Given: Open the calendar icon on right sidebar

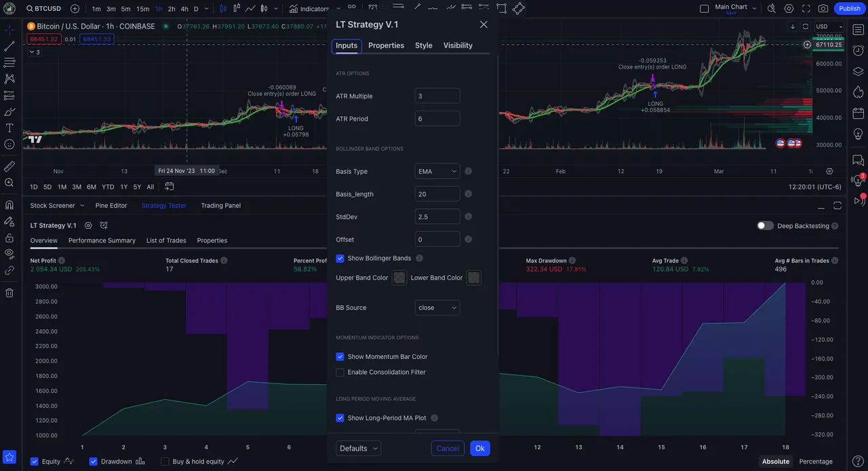Looking at the screenshot, I should (x=859, y=113).
